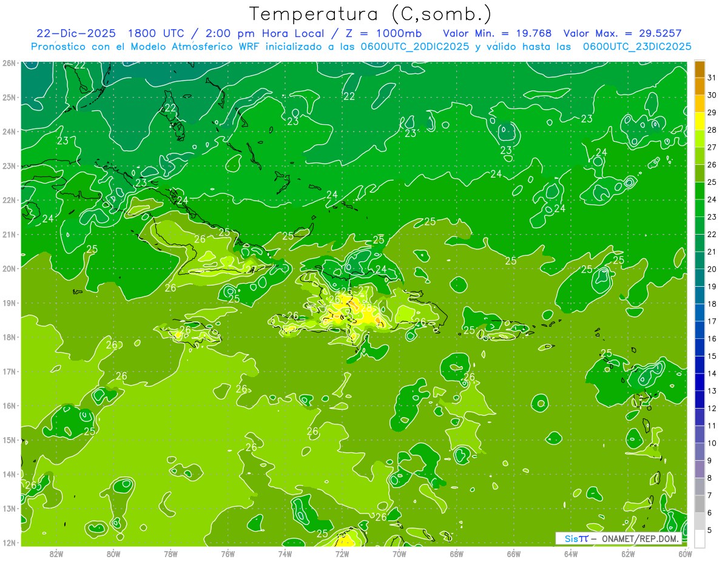Click the longitude axis label "76W"
The image size is (728, 562).
click(227, 554)
